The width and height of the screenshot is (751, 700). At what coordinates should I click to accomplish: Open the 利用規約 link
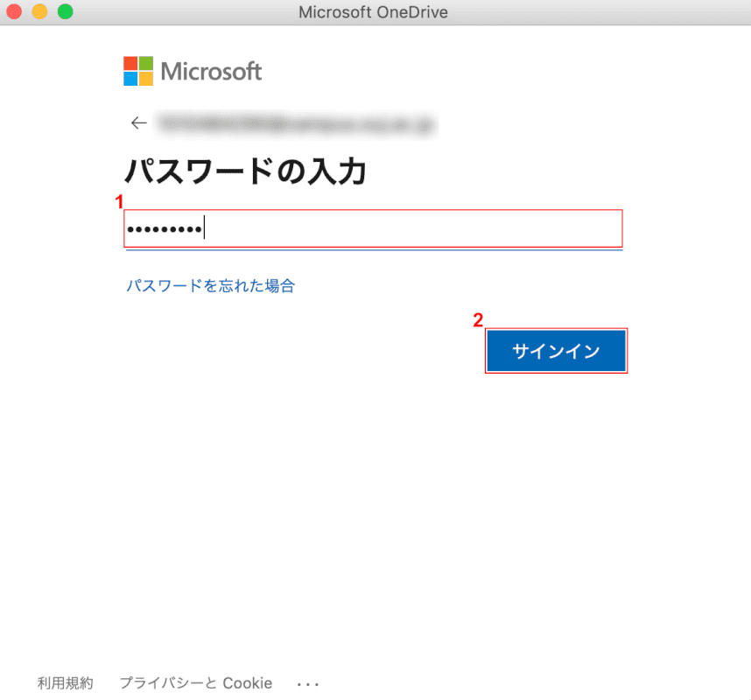65,682
